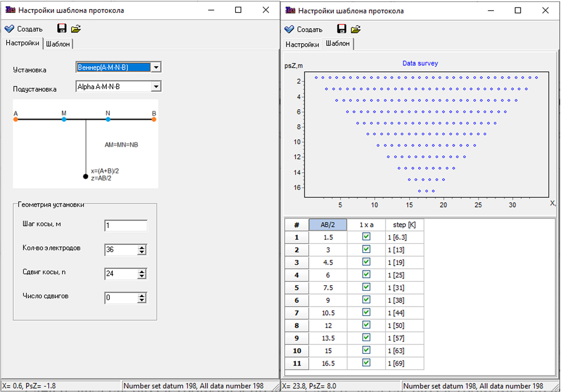Click the 1 x a column header
Screen dimensions: 561x392
coord(366,225)
